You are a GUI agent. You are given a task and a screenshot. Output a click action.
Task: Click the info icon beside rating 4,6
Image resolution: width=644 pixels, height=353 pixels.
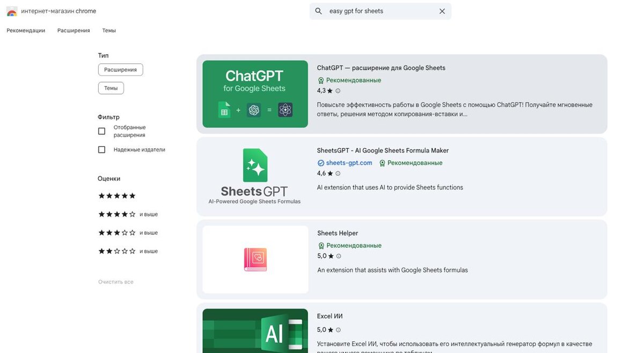(338, 174)
